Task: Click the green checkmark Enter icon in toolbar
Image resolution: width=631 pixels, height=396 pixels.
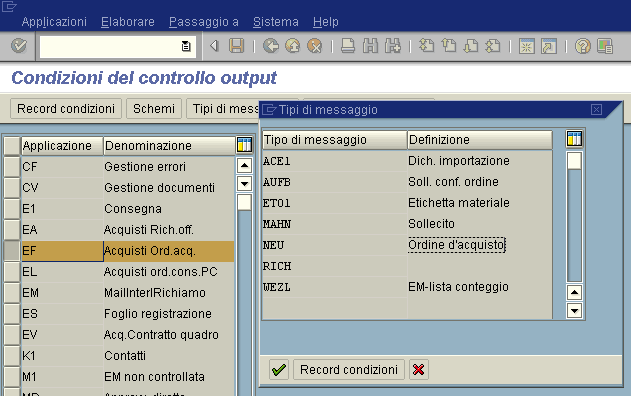Action: (19, 46)
